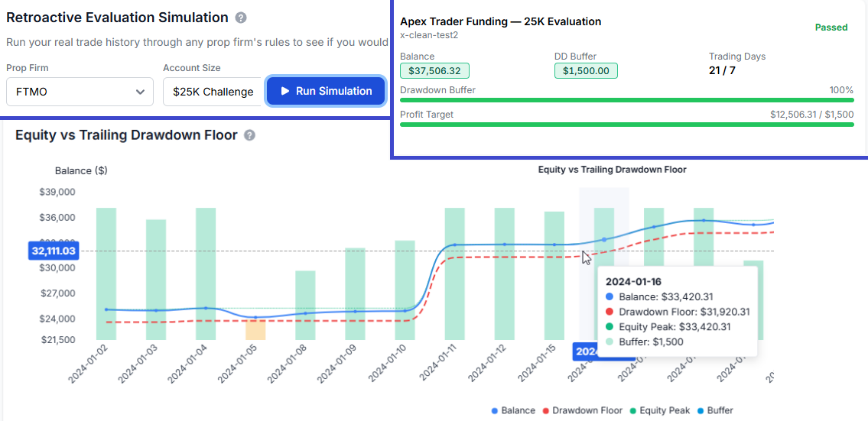
Task: Toggle Equity Peak series in chart legend
Action: (660, 410)
